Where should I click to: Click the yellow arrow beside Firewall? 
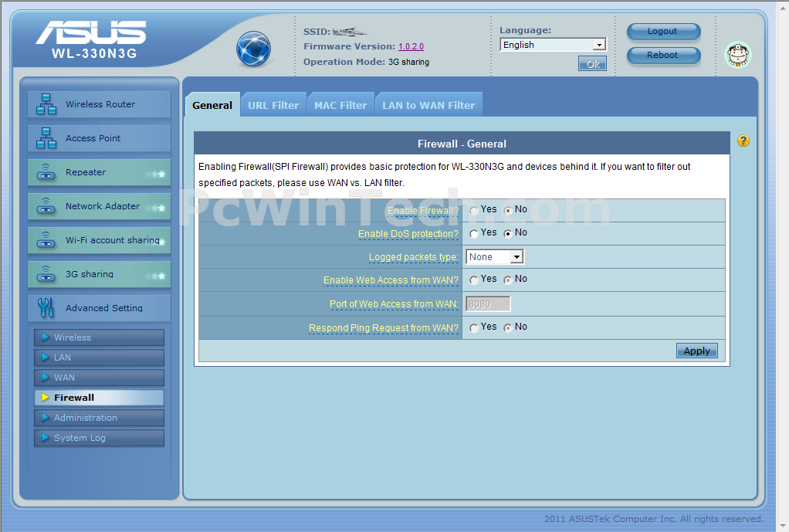pos(45,398)
